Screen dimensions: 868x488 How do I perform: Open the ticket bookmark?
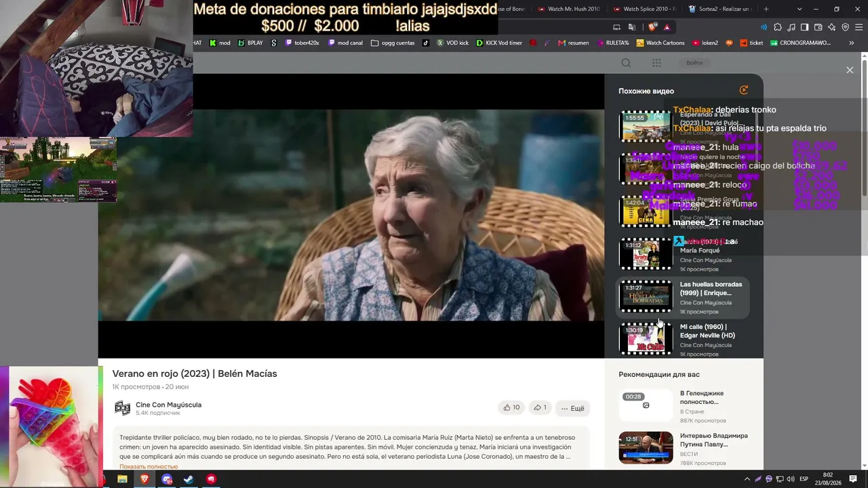(x=751, y=43)
